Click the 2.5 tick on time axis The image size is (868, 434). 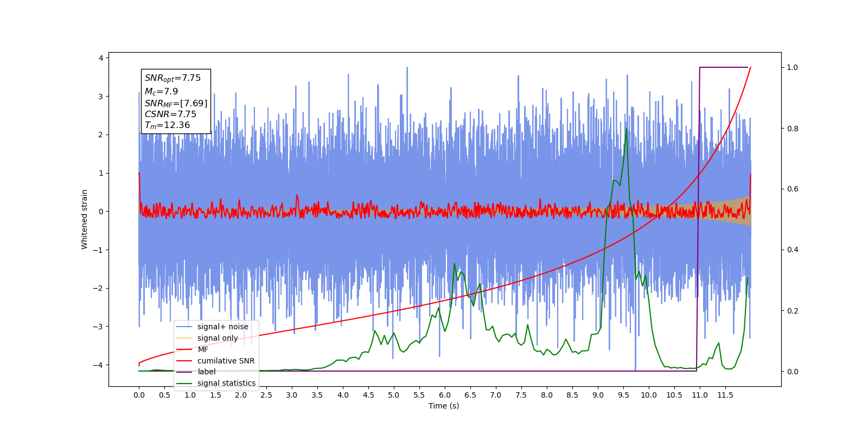pos(266,395)
